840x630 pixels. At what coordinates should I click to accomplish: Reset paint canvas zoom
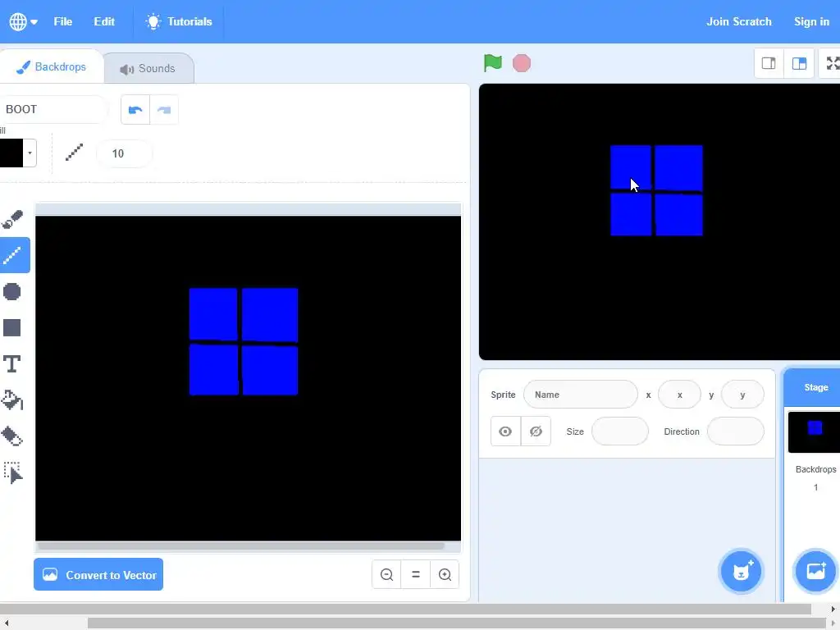(x=416, y=575)
